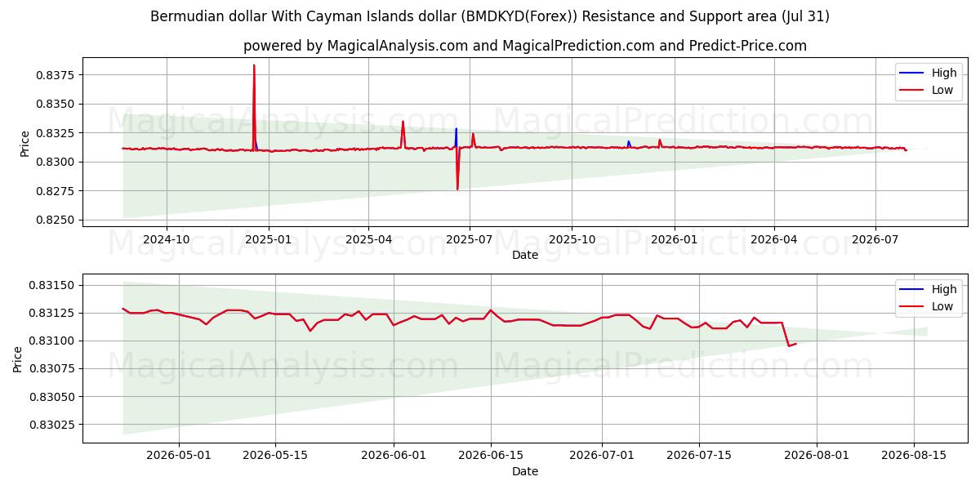The height and width of the screenshot is (490, 980).
Task: Click the 2026-06-01 x-axis tick label
Action: click(x=393, y=456)
